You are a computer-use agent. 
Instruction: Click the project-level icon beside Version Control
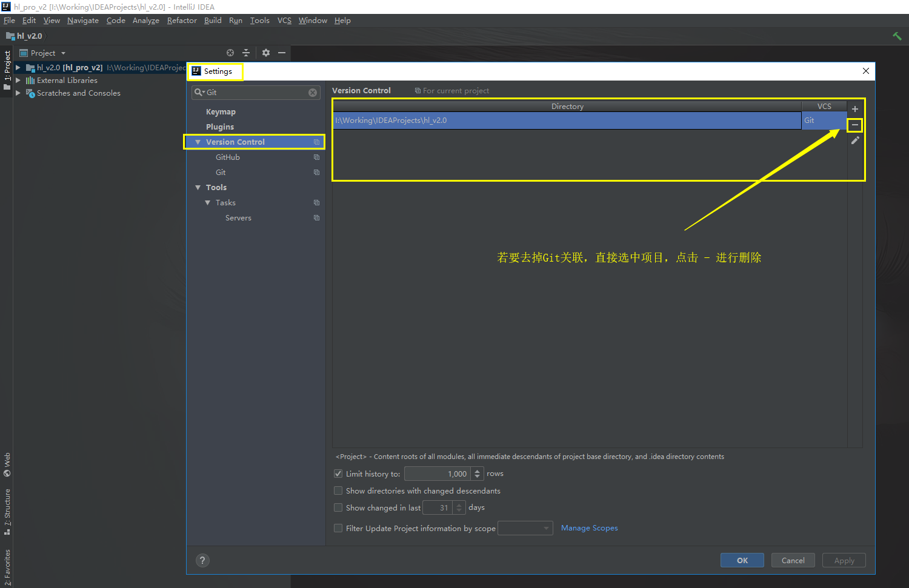[x=316, y=142]
